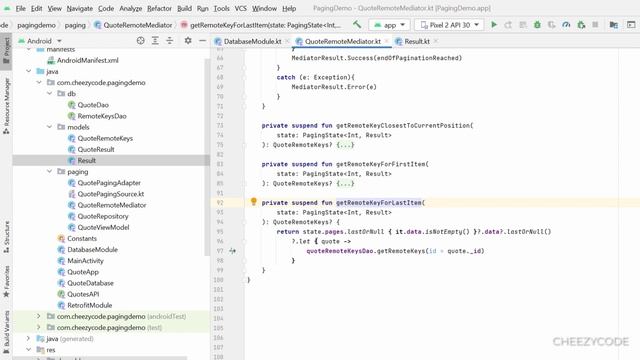Image resolution: width=640 pixels, height=360 pixels.
Task: Click the Make Project hammer icon
Action: pos(357,25)
